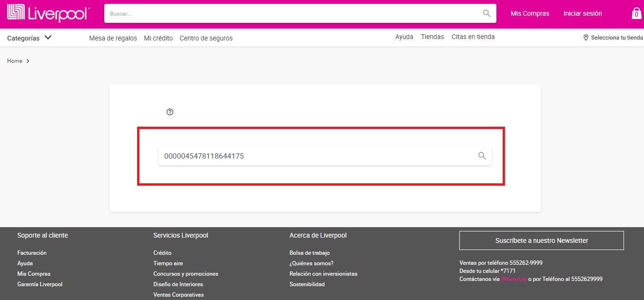Click the Liverpool logo
Screen dimensions: 644x300
[48, 13]
